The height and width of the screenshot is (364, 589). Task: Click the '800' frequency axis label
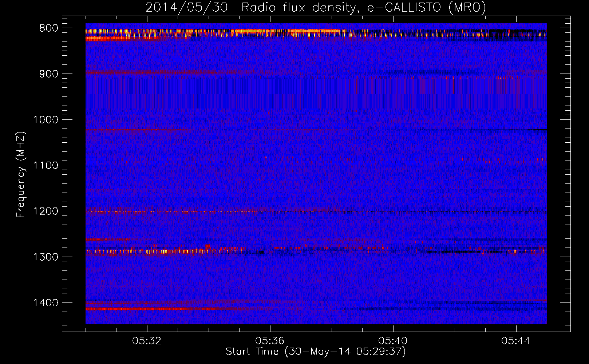pos(48,28)
